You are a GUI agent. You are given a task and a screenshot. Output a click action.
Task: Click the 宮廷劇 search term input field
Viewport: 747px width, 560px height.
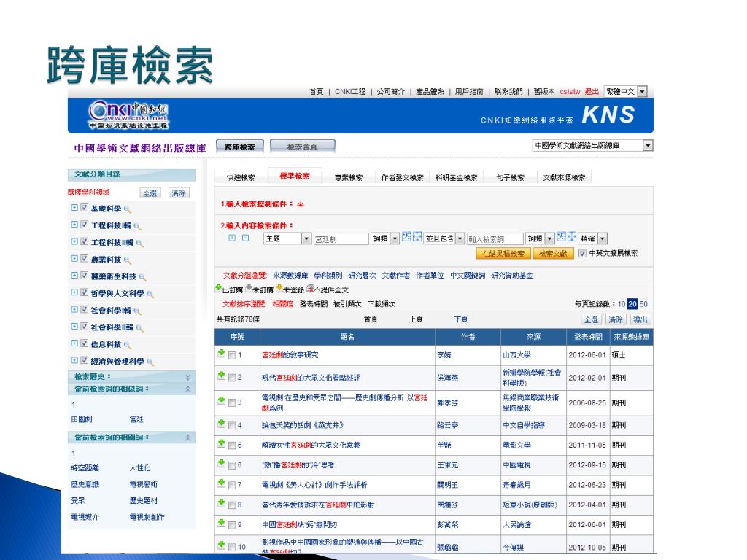pyautogui.click(x=341, y=238)
